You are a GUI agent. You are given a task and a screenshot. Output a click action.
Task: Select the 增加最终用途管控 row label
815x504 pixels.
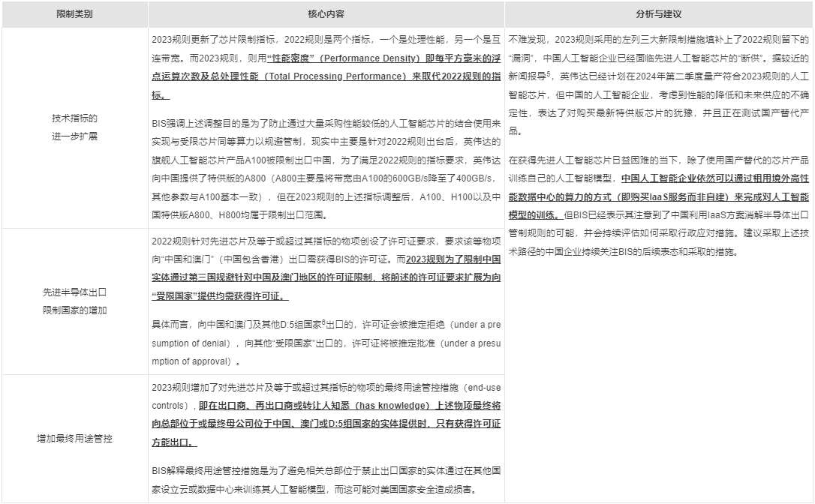coord(75,438)
